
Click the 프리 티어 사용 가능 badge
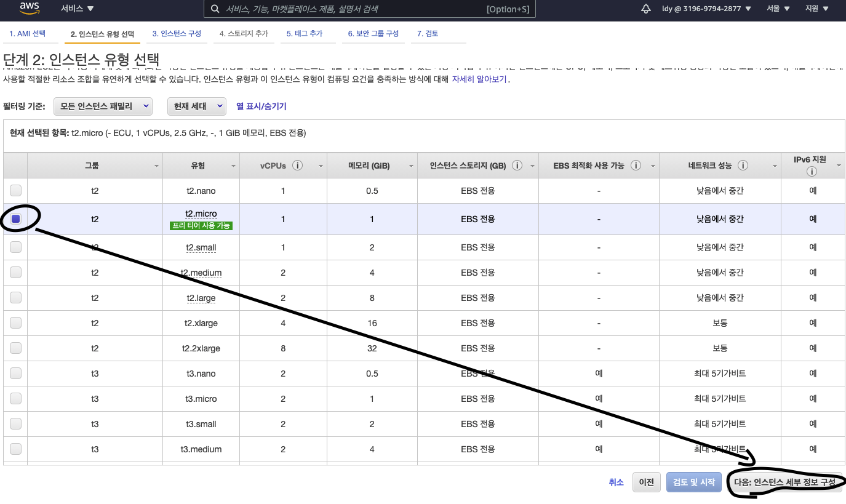(x=201, y=226)
